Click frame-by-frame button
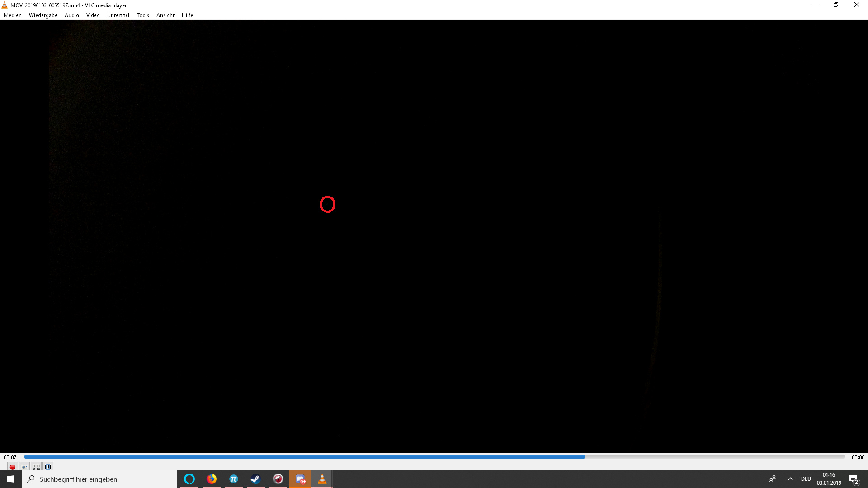The width and height of the screenshot is (868, 488). click(48, 467)
